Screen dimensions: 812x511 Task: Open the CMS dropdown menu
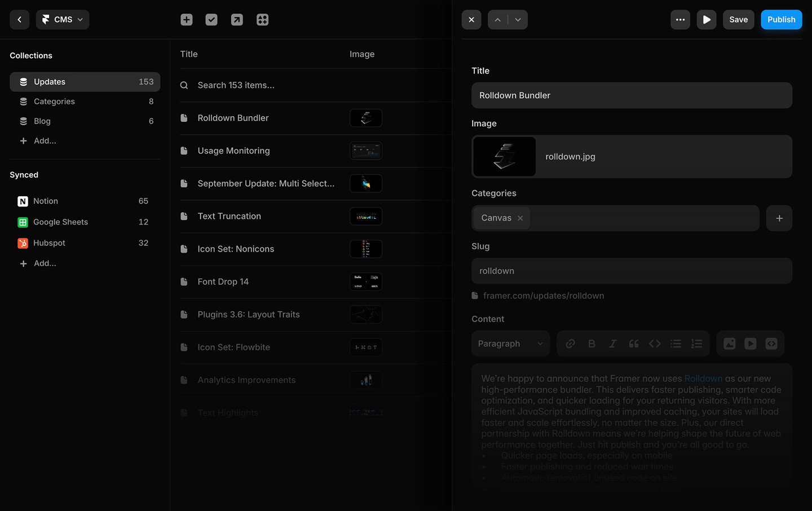[63, 20]
